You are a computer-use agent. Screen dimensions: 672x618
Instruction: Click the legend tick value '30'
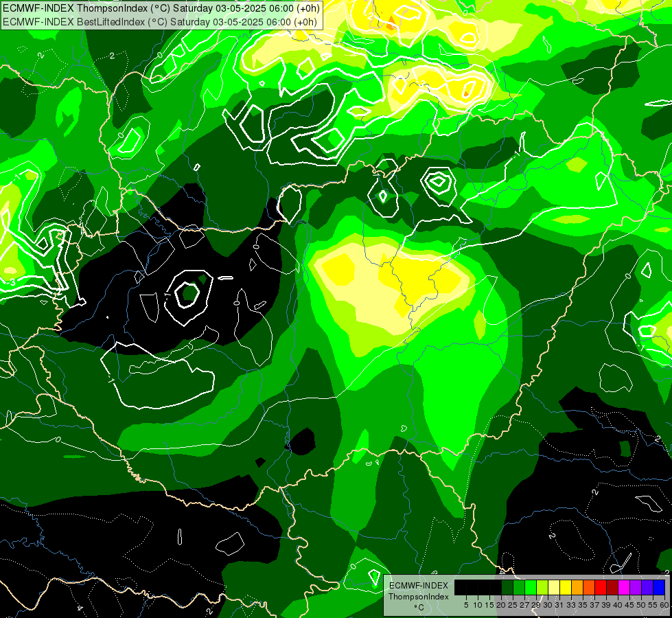click(548, 605)
